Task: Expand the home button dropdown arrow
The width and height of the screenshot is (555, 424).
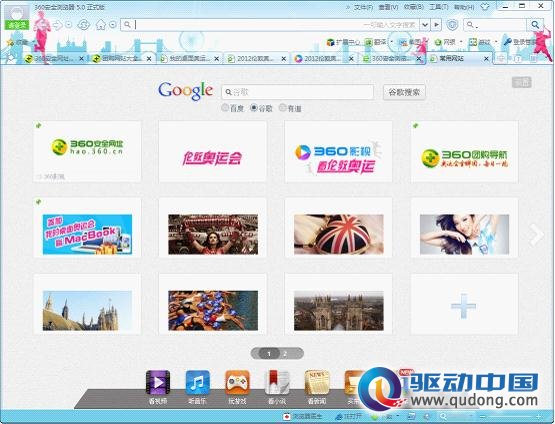Action: pos(113,24)
